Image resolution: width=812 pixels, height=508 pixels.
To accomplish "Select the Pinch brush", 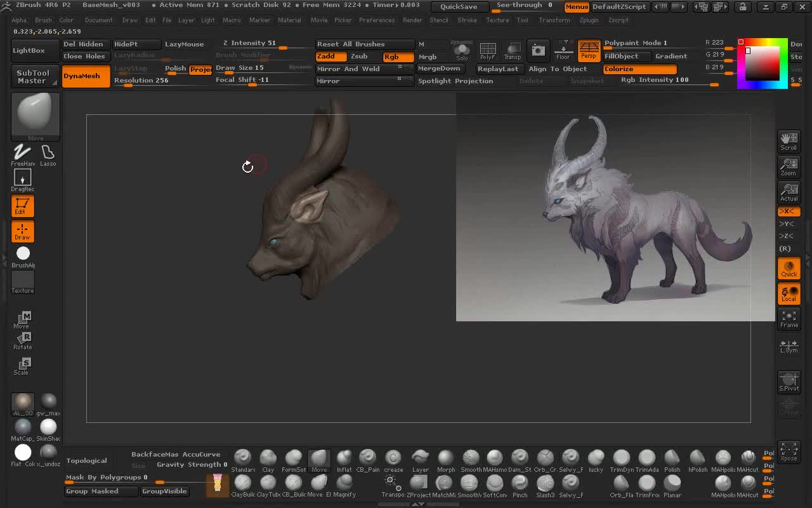I will 520,486.
